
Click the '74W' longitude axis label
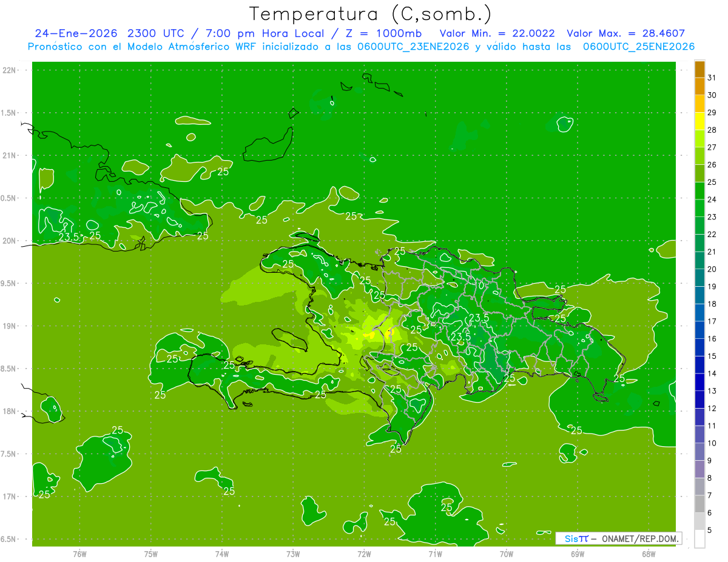pos(222,555)
